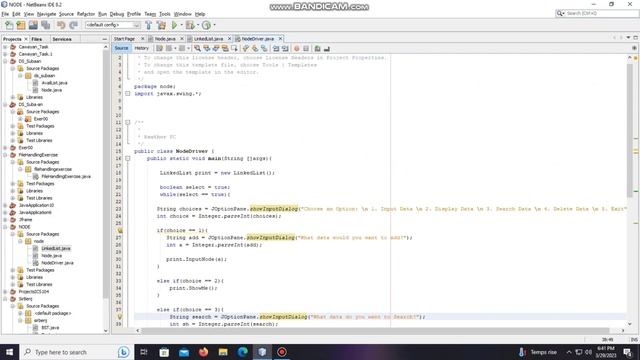Click the Type here to search box
640x360 pixels.
(x=76, y=352)
